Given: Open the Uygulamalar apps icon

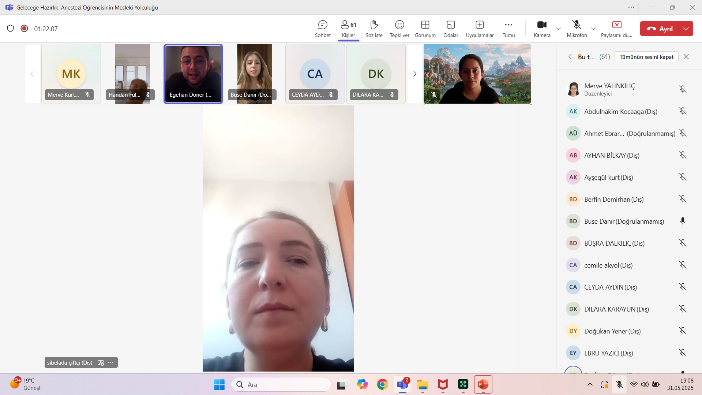Looking at the screenshot, I should pos(479,28).
